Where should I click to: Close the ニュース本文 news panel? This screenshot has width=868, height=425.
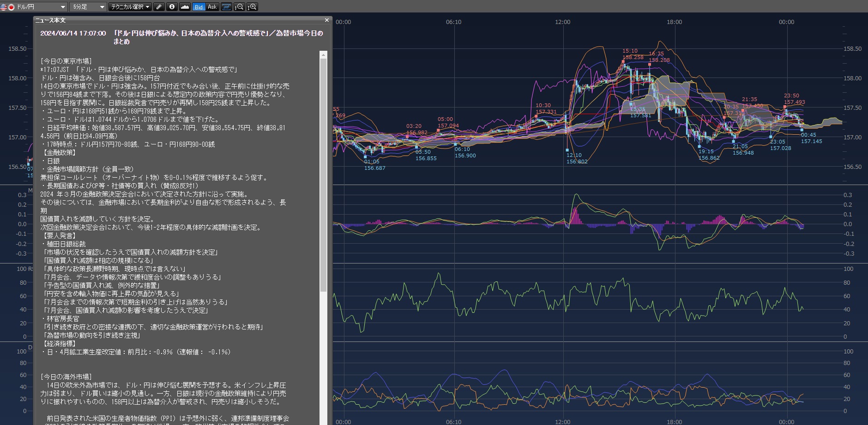(x=327, y=20)
